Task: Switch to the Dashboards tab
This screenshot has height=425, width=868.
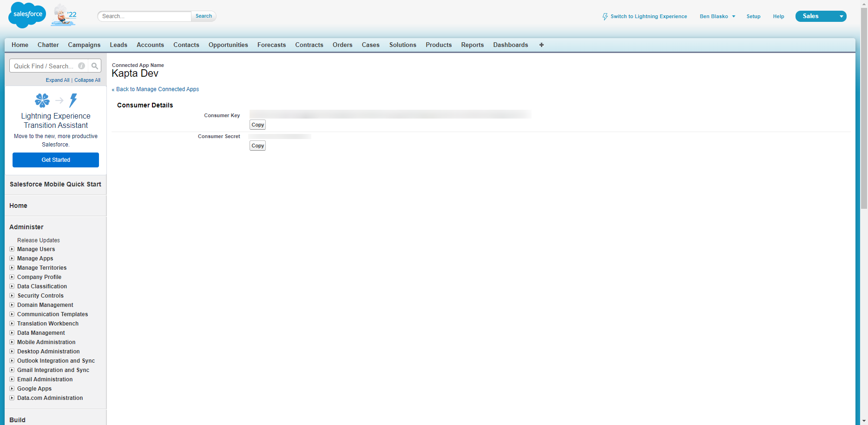Action: (510, 45)
